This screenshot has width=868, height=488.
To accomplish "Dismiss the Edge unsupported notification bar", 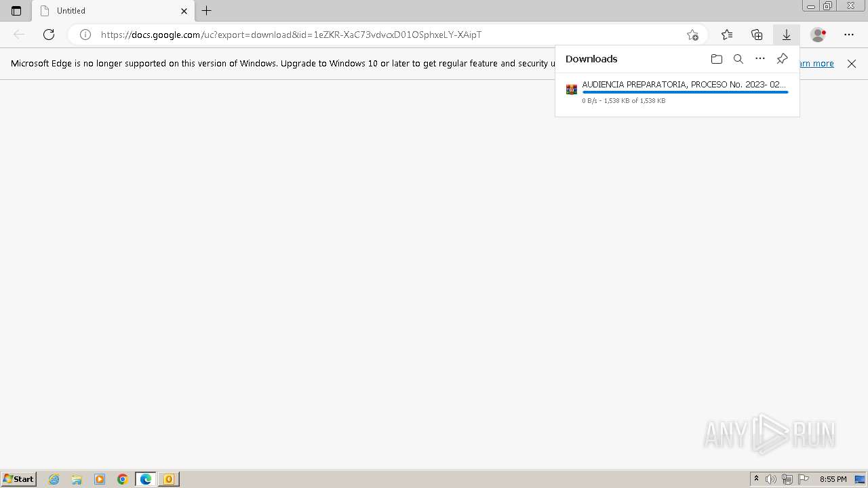I will coord(852,64).
